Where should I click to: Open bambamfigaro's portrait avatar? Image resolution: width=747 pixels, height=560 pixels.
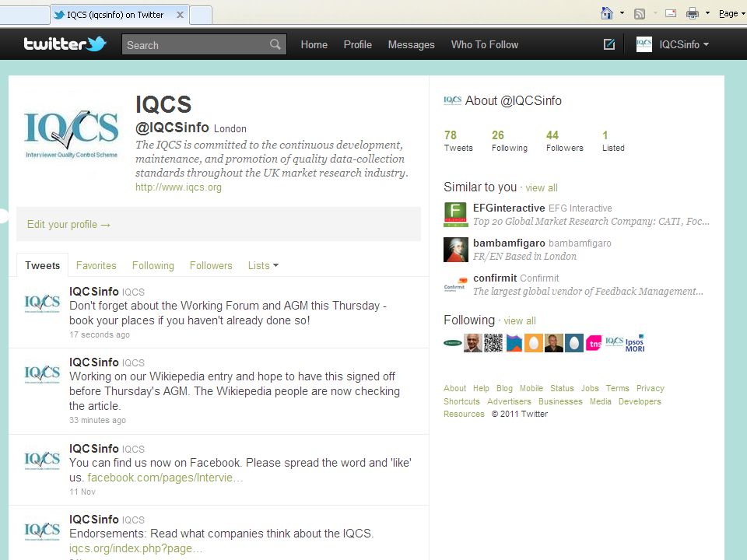click(x=455, y=250)
